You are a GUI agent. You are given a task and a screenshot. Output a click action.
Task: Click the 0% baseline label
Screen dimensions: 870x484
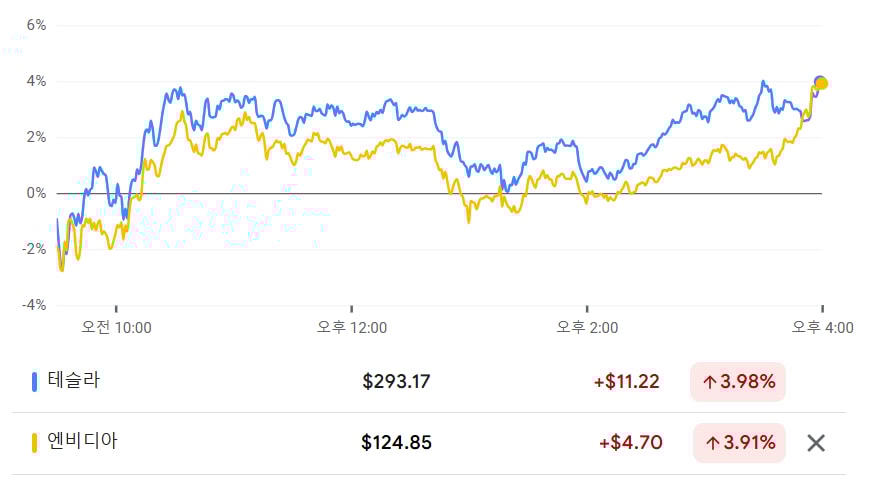(36, 193)
